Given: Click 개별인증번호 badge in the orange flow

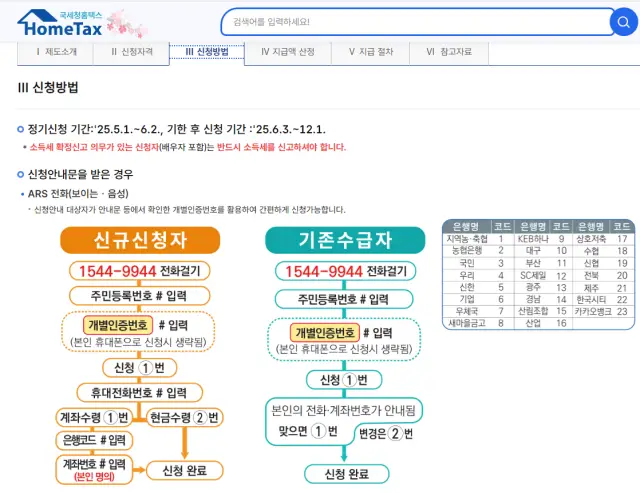Looking at the screenshot, I should click(118, 325).
